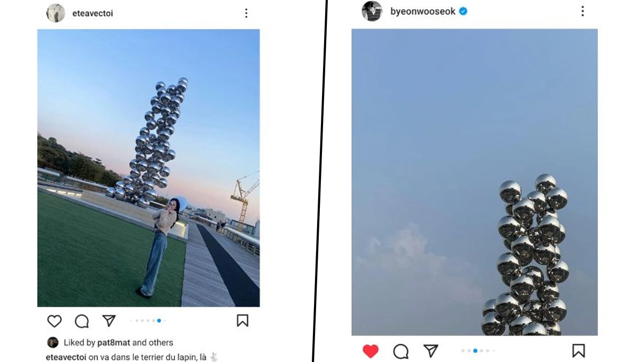Open byeonwooseok profile avatar
The width and height of the screenshot is (644, 362).
click(371, 11)
